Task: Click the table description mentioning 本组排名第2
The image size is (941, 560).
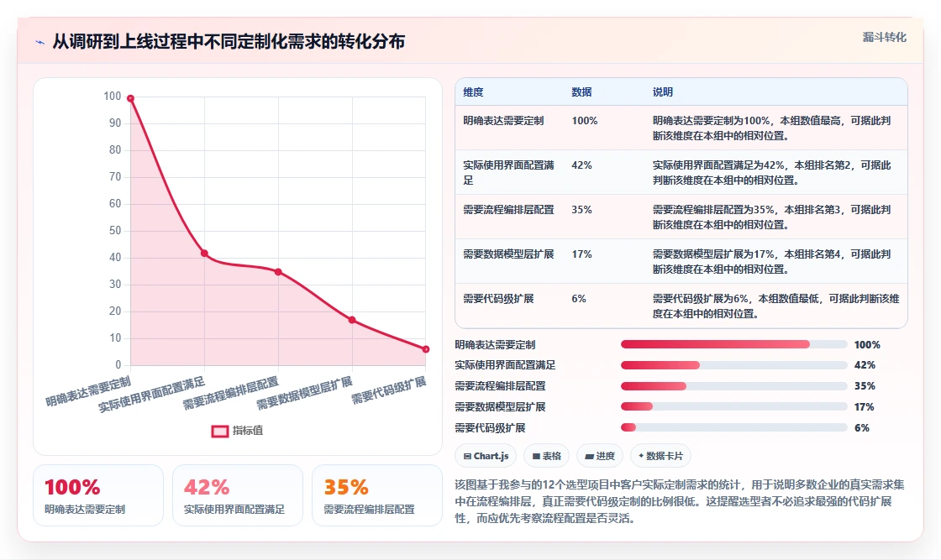Action: [772, 173]
